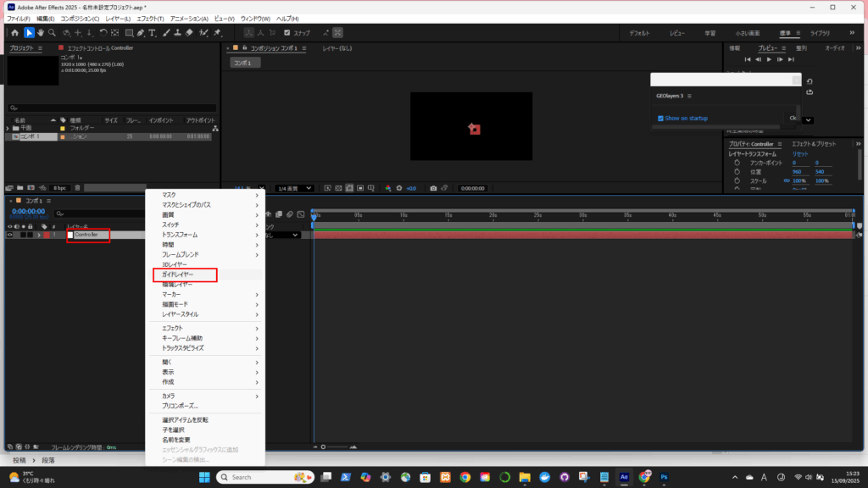868x488 pixels.
Task: Click the Home icon in the toolbar
Action: click(x=14, y=32)
